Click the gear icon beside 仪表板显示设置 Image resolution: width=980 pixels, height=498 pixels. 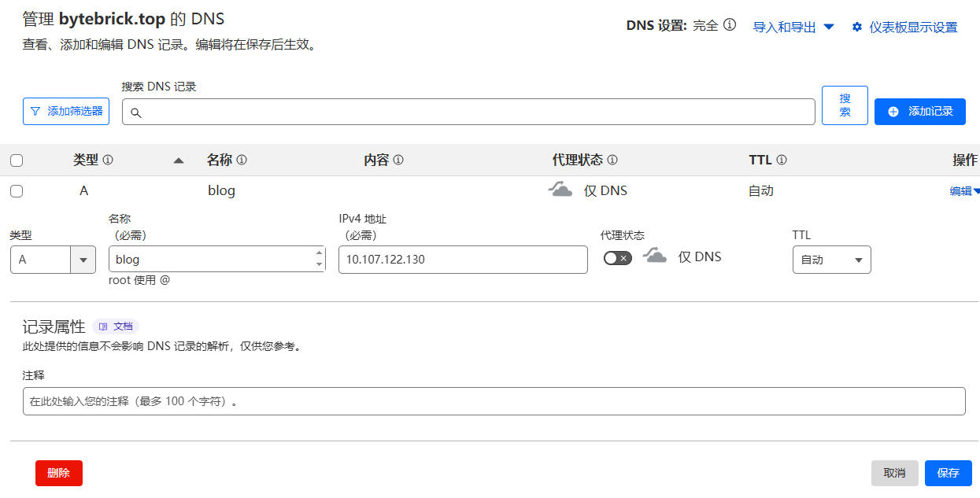[x=856, y=27]
